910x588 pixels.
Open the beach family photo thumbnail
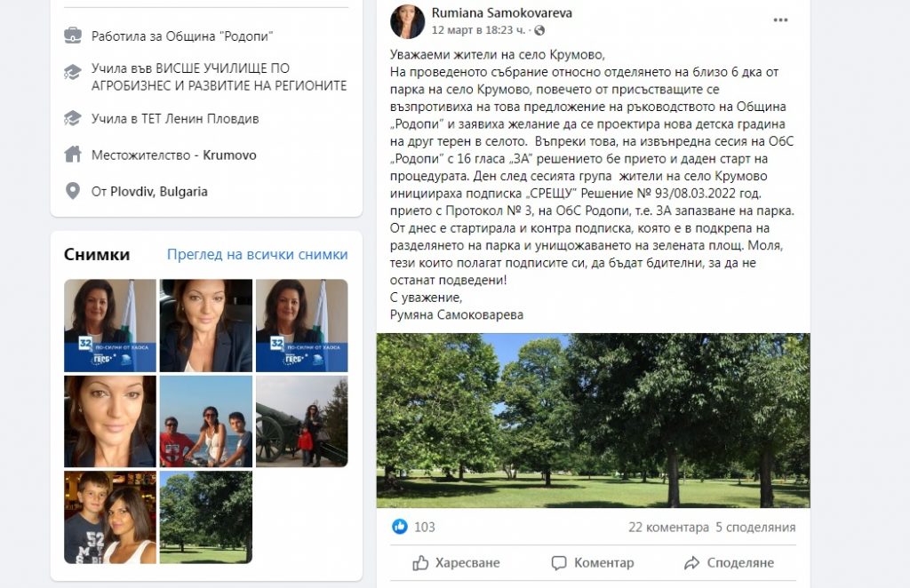point(206,422)
